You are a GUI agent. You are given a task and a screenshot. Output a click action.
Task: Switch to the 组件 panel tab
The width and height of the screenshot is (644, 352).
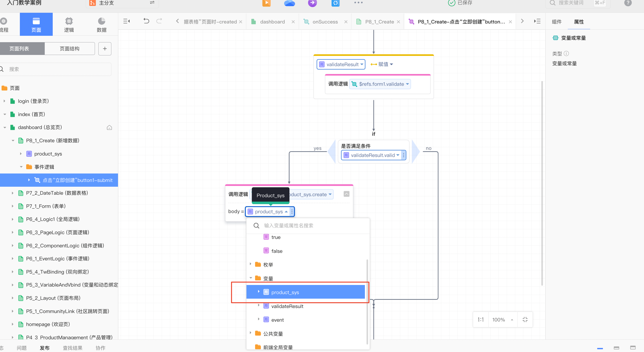557,22
